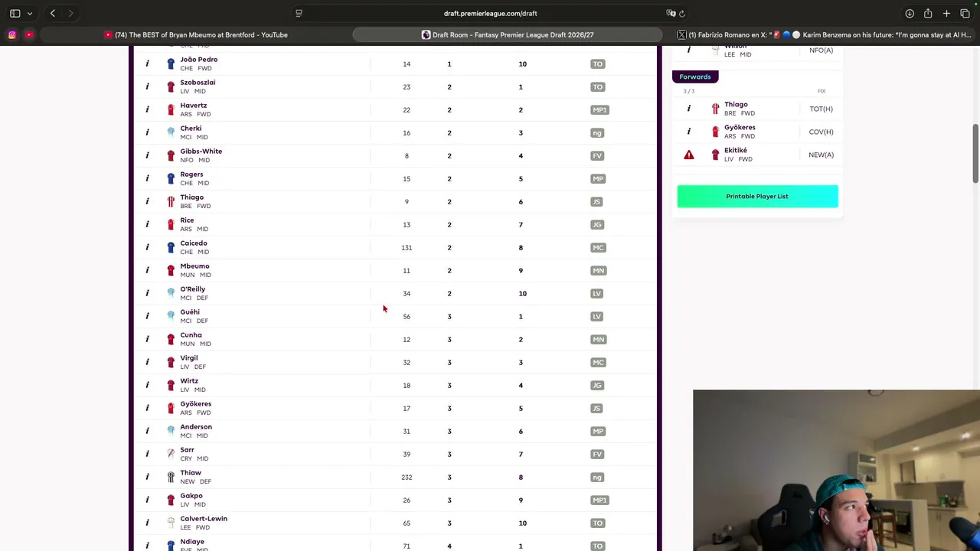
Task: Click the LV manager tag in Guéhi row
Action: [x=596, y=316]
